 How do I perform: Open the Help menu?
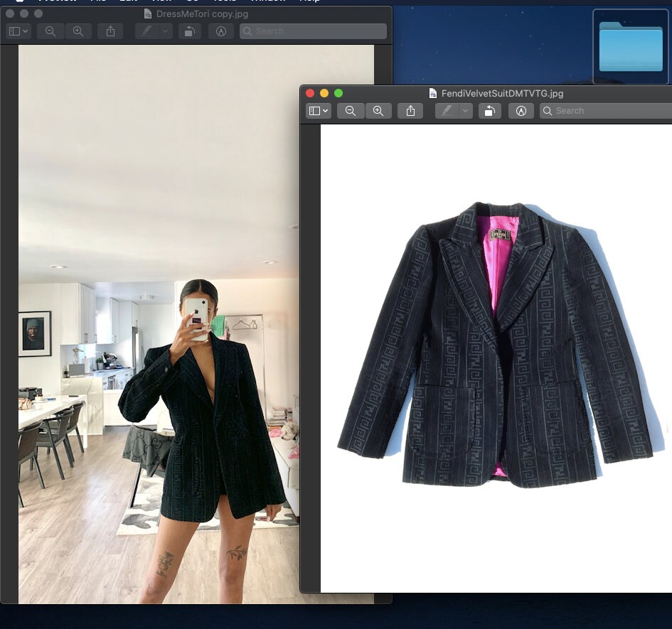309,1
